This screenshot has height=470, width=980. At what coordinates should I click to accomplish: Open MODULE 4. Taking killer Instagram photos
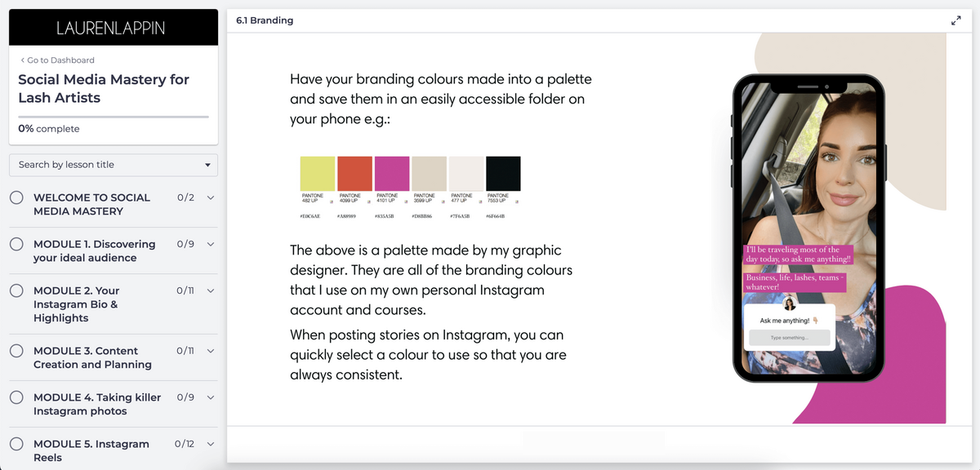(97, 404)
